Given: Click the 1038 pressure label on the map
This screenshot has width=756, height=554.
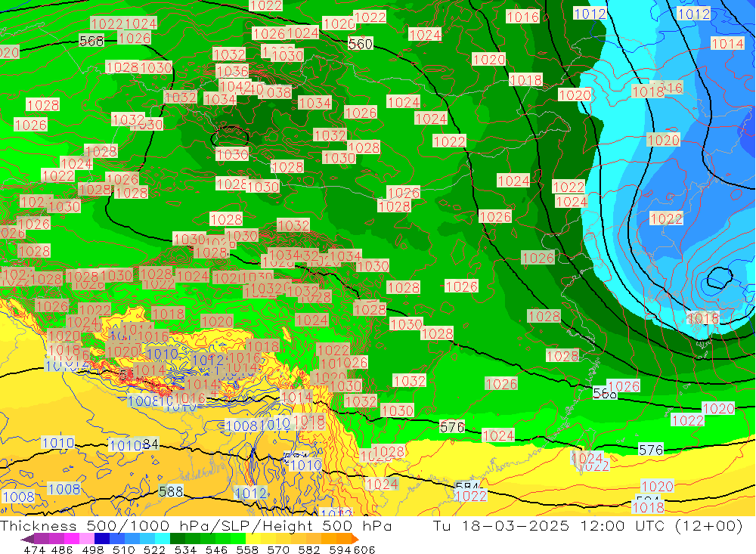Looking at the screenshot, I should (x=275, y=91).
